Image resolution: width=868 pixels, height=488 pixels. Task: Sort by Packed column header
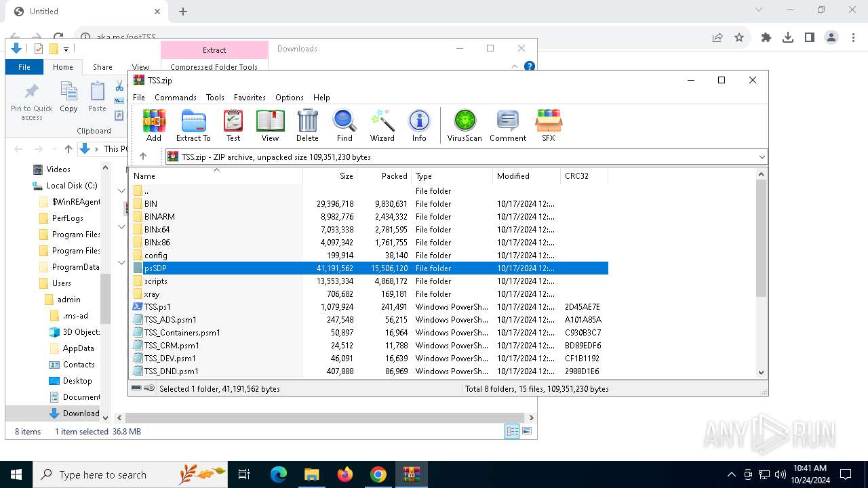pyautogui.click(x=384, y=176)
